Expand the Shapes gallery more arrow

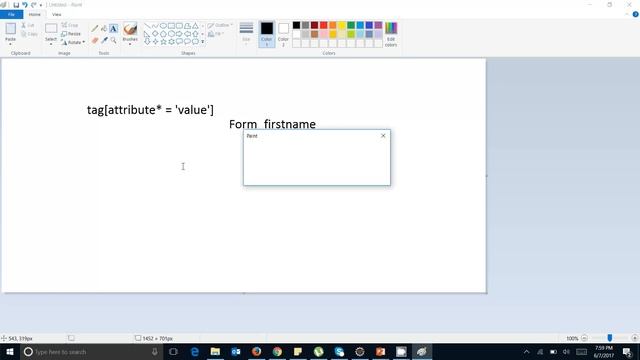[x=202, y=42]
